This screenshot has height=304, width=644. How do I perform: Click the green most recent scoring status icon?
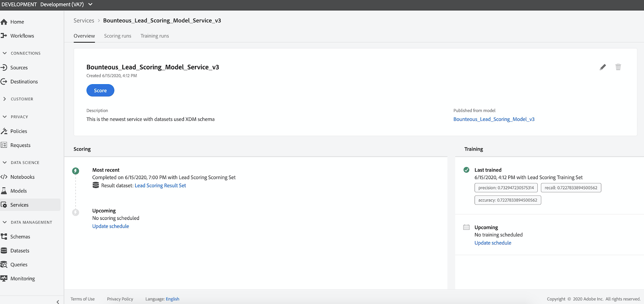[76, 171]
